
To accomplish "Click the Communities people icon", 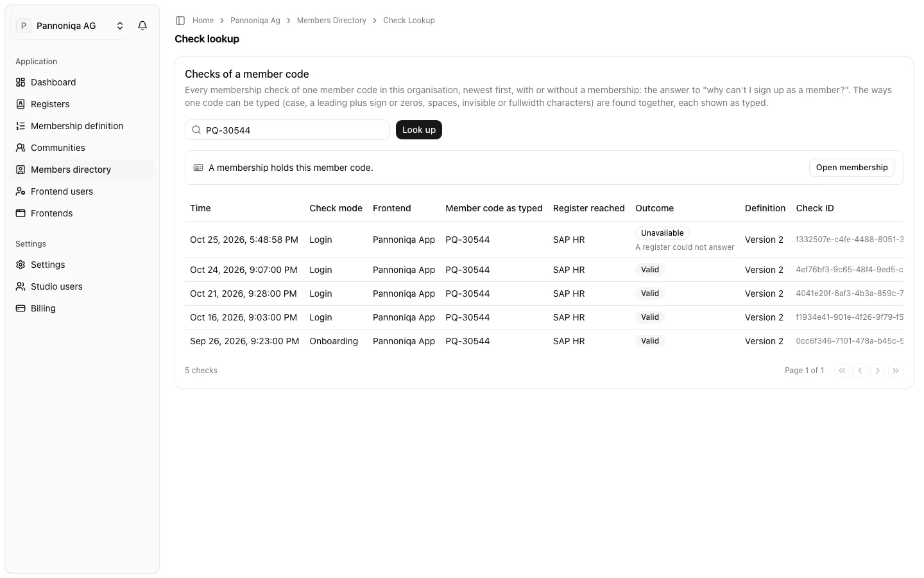I will (21, 148).
